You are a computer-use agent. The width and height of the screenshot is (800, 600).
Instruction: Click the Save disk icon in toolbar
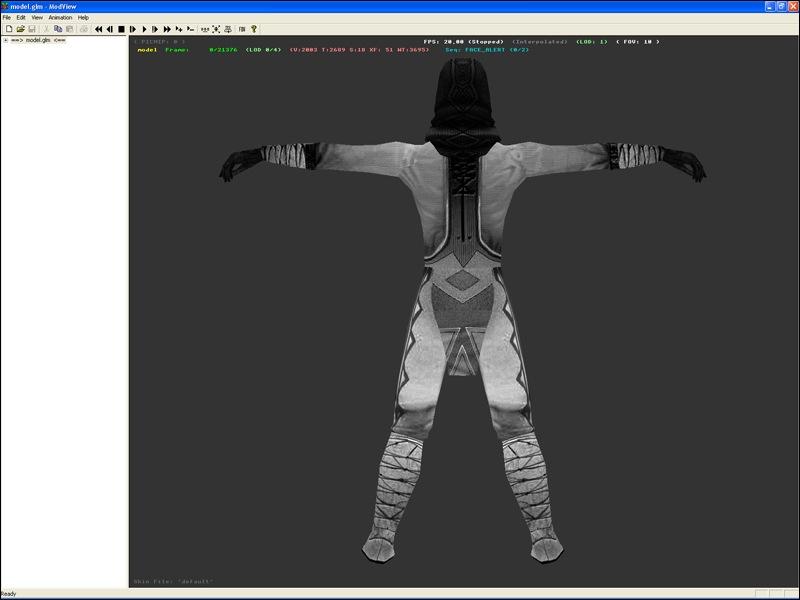(32, 29)
